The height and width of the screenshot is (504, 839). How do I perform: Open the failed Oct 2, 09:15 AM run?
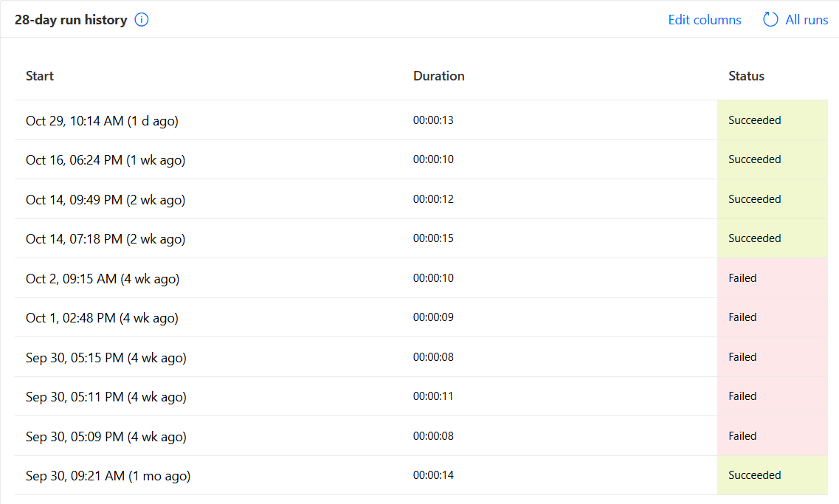pos(103,279)
